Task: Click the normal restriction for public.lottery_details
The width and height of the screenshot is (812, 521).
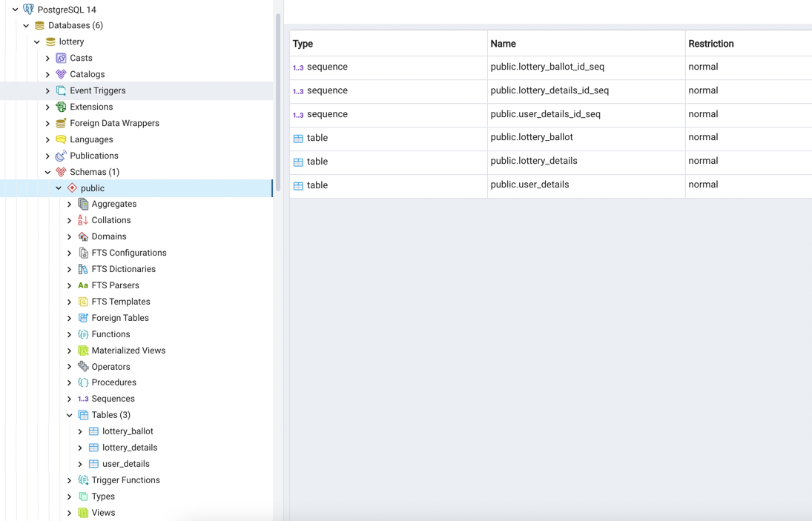Action: click(x=703, y=161)
